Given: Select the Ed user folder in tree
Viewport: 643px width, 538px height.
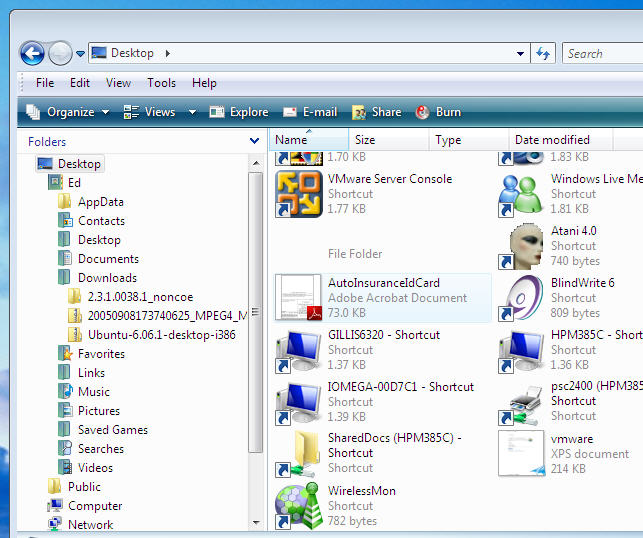Looking at the screenshot, I should pyautogui.click(x=64, y=182).
